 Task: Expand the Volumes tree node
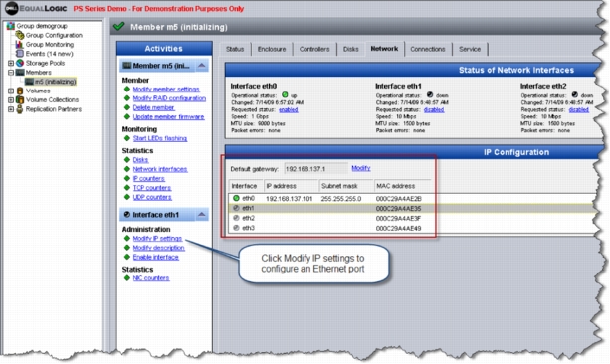point(11,91)
